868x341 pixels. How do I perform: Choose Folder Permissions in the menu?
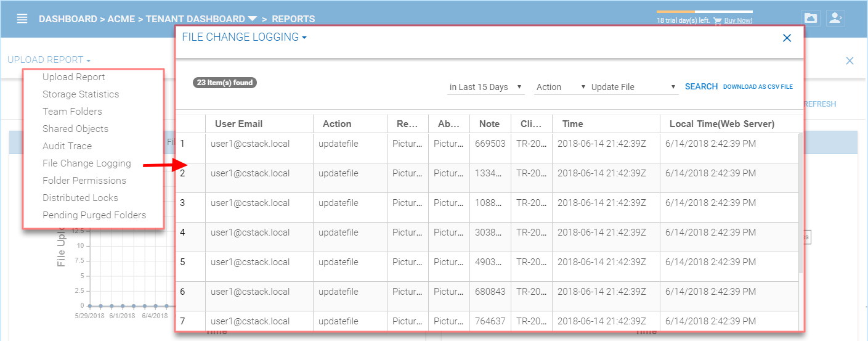[x=84, y=181]
